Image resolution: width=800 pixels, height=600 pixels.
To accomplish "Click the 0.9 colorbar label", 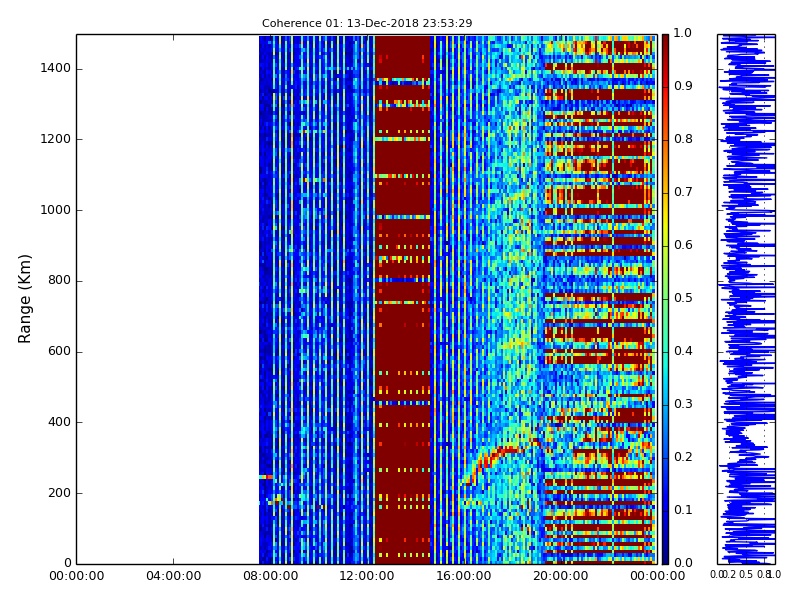I will (x=683, y=86).
